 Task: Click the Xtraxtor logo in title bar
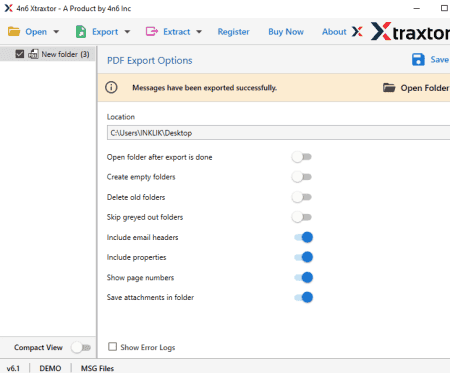8,8
